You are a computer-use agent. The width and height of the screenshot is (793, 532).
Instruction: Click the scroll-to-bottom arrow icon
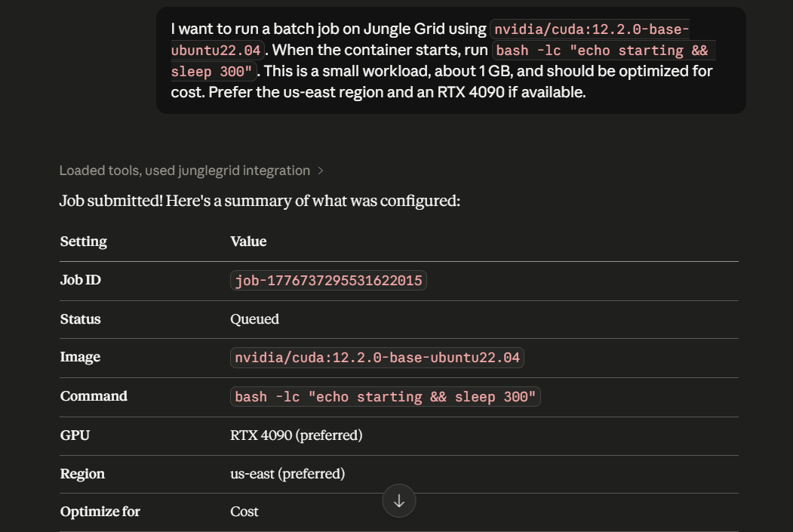398,500
